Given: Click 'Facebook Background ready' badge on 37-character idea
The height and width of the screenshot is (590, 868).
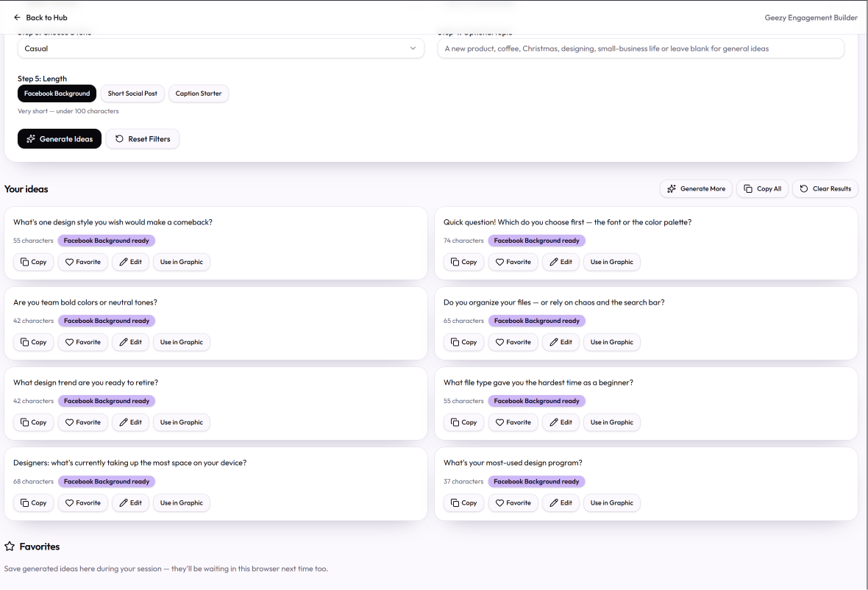Looking at the screenshot, I should 536,482.
